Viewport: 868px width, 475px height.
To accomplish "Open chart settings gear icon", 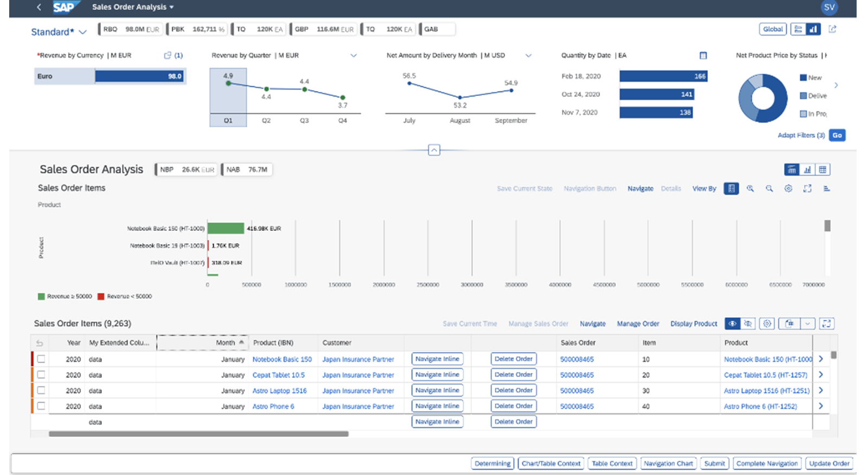I will tap(788, 189).
